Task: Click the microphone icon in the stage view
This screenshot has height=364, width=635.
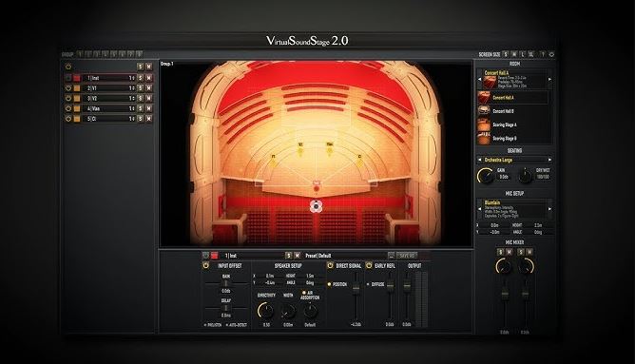Action: click(316, 206)
